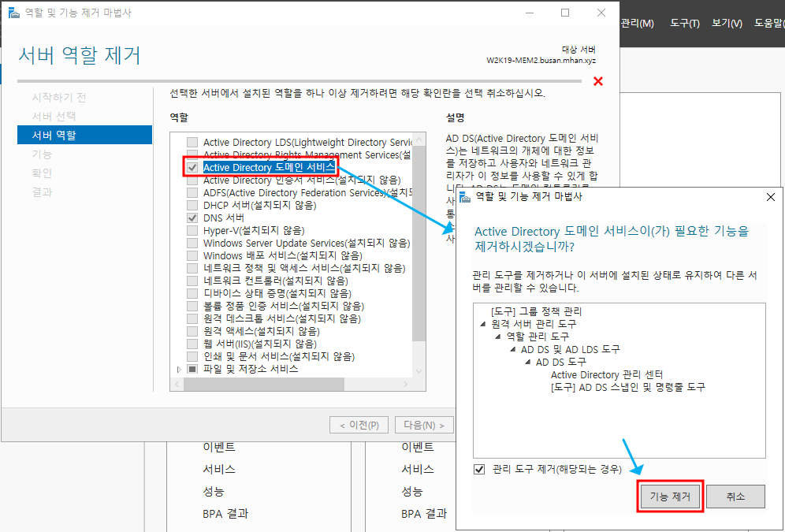Toggle 네트워크 컨트롤러 checkbox
This screenshot has width=785, height=532.
click(192, 281)
